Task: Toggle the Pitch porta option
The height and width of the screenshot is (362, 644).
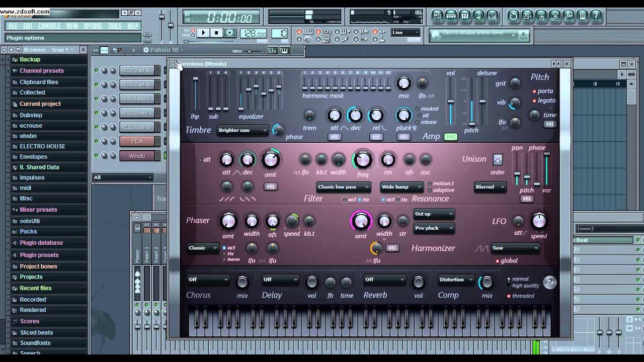Action: (543, 91)
